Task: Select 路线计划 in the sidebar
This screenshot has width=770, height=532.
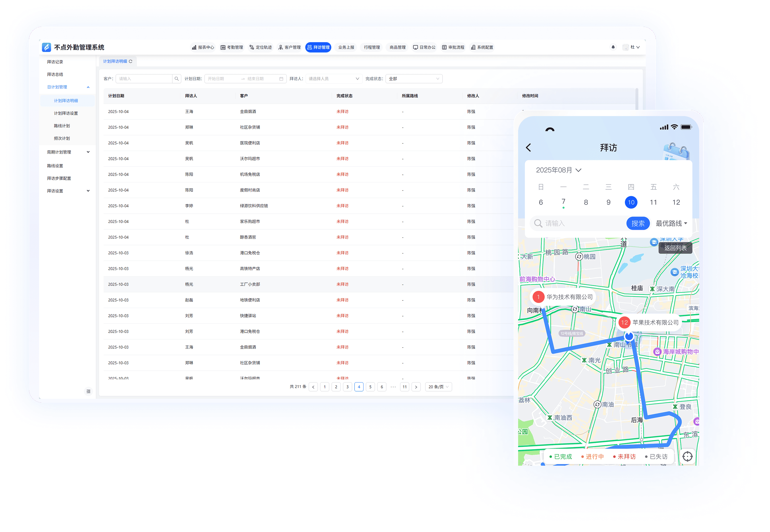Action: pyautogui.click(x=62, y=126)
